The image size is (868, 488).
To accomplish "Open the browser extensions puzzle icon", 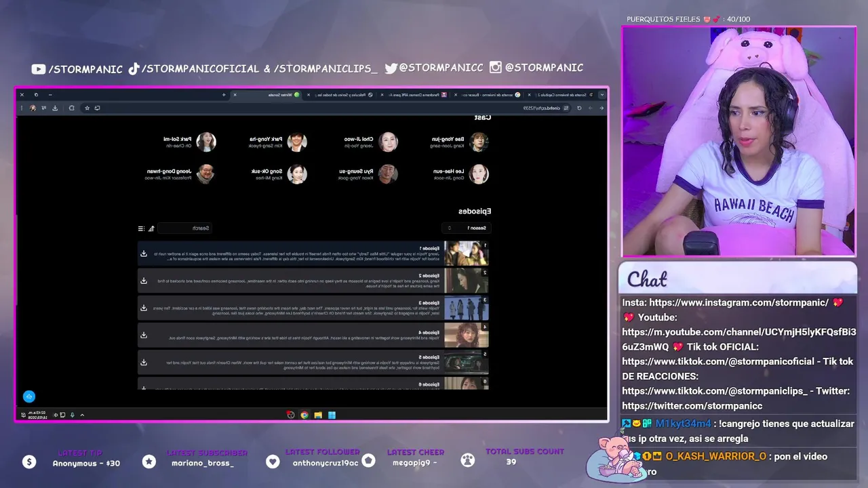I will 71,108.
